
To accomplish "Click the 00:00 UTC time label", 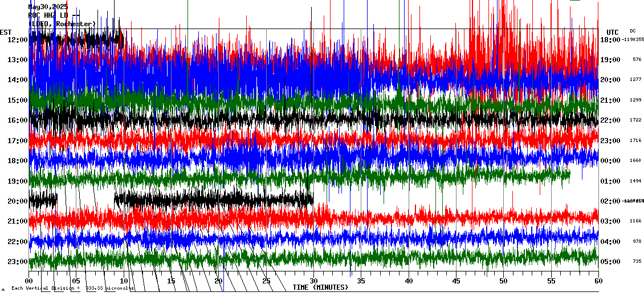I will pyautogui.click(x=610, y=161).
